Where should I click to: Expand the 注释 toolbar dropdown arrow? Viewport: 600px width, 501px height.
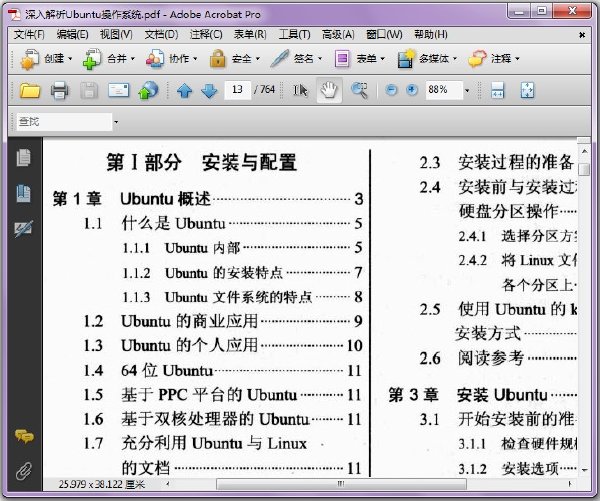(517, 59)
